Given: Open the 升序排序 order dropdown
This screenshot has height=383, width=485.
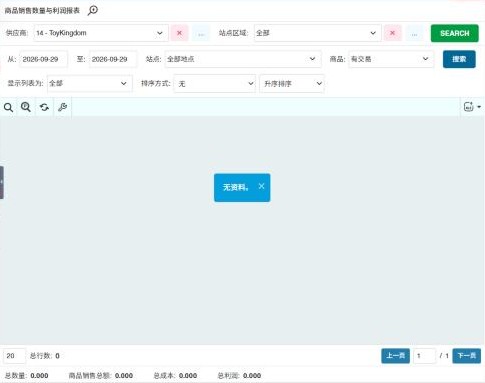Looking at the screenshot, I should [x=292, y=83].
